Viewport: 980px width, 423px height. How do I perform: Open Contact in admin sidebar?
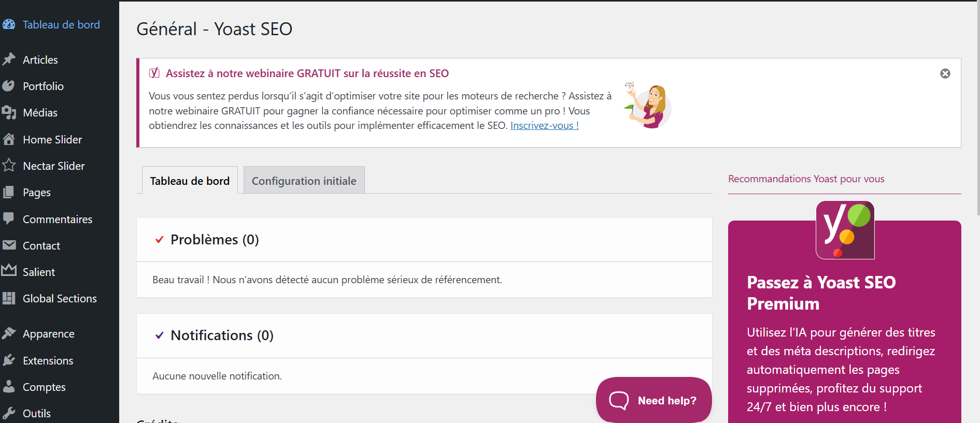tap(41, 245)
